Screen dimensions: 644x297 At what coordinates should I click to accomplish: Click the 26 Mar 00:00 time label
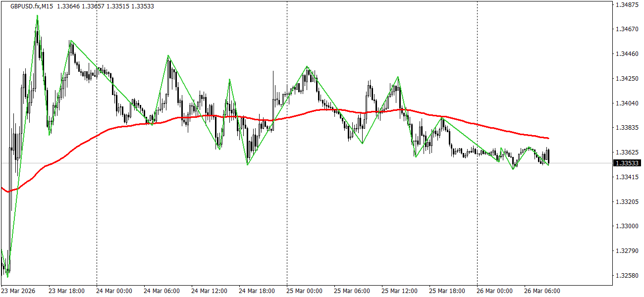[494, 291]
